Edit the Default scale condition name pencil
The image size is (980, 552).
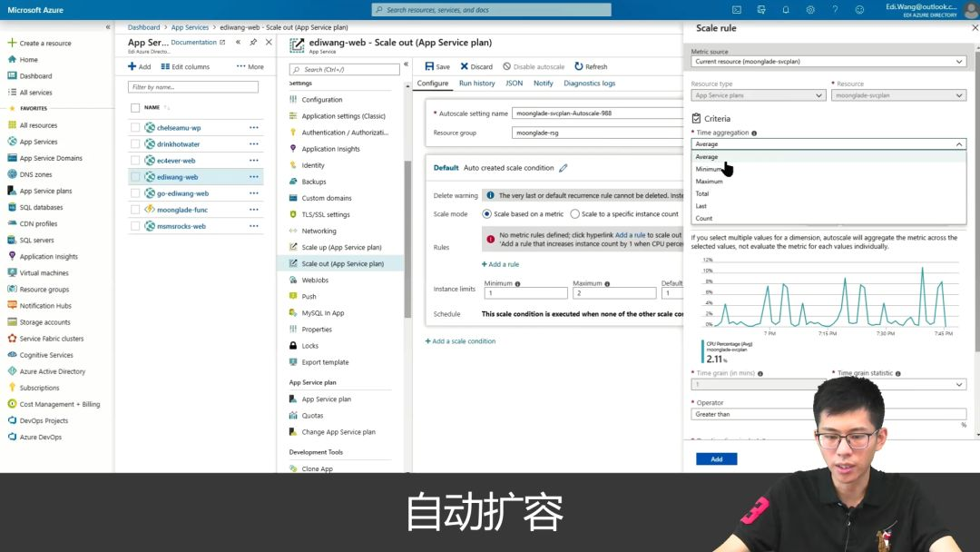coord(563,168)
